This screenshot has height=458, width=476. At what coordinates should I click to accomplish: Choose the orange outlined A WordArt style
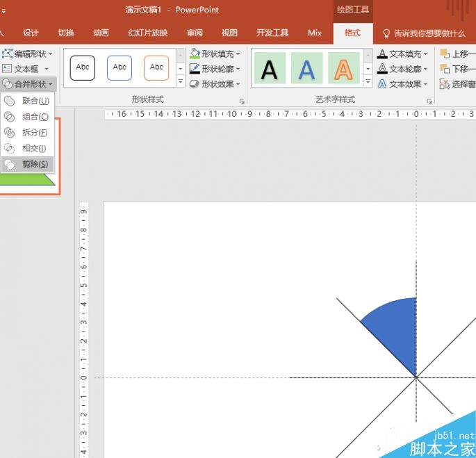(343, 68)
